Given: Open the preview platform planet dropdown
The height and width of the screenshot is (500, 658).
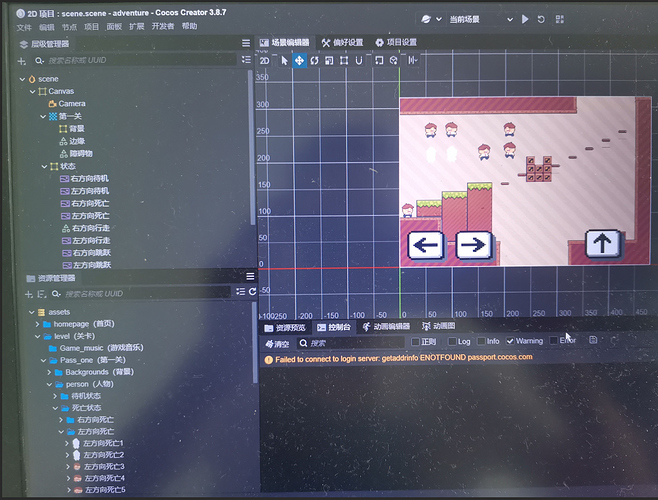Looking at the screenshot, I should 431,19.
